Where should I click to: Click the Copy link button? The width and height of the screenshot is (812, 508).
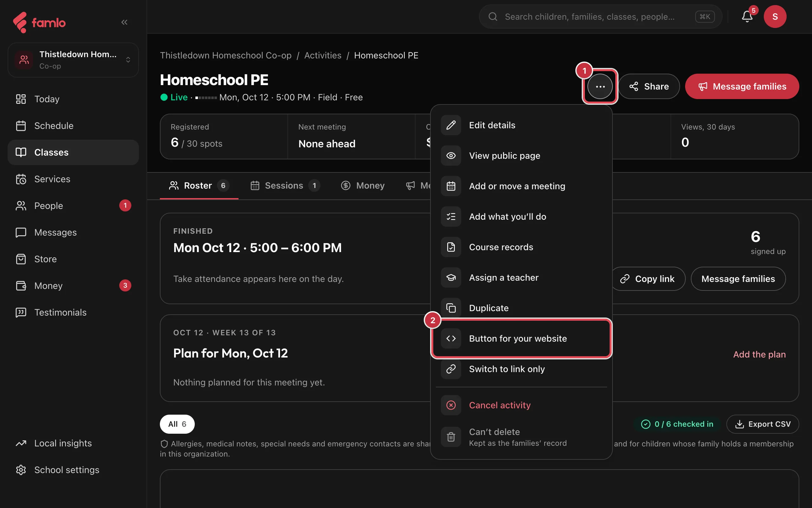click(648, 279)
